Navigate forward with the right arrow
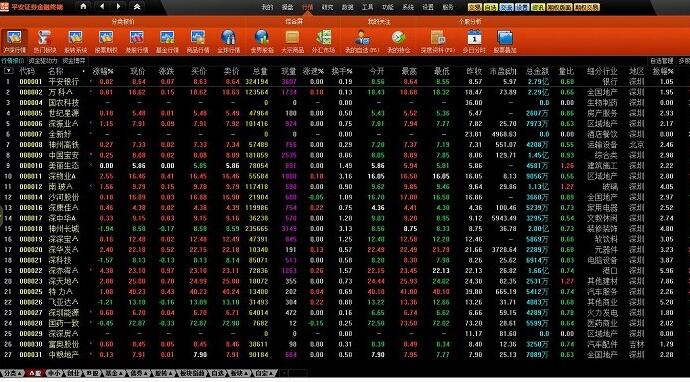This screenshot has width=690, height=382. point(118,7)
